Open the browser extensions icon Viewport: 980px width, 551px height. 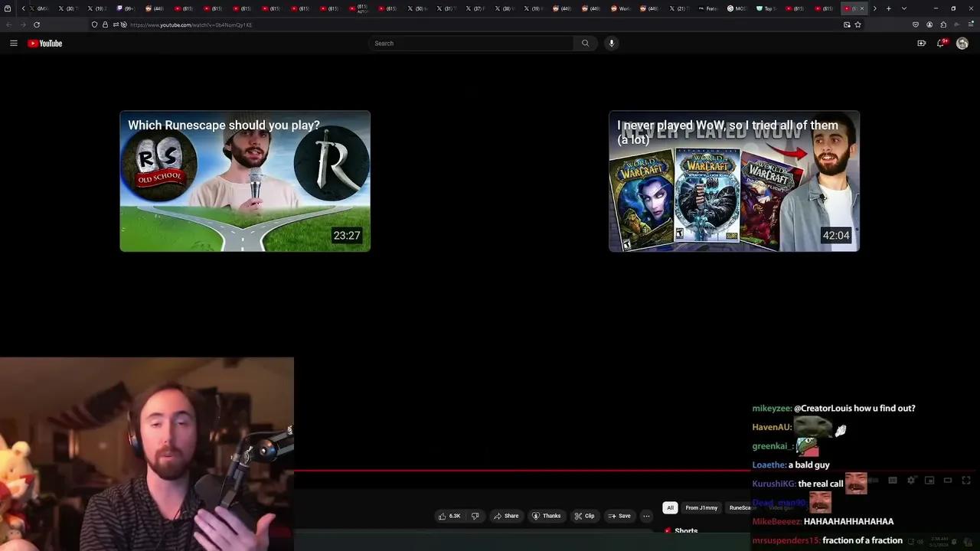pyautogui.click(x=943, y=24)
